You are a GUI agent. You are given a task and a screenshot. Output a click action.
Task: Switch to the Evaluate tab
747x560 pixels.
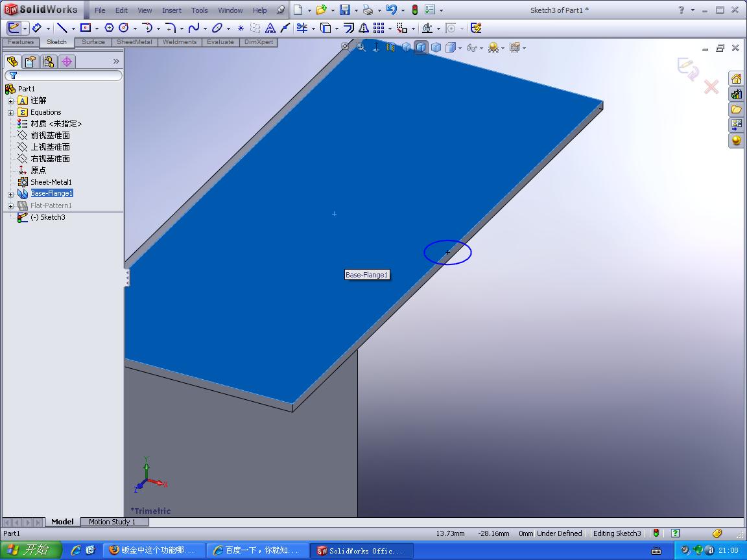(220, 42)
